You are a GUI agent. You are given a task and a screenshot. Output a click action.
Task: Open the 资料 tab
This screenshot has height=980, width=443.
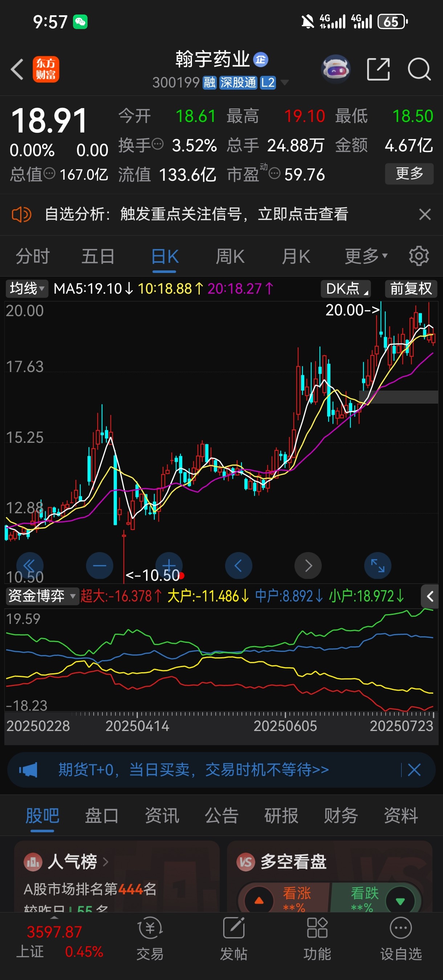point(401,816)
